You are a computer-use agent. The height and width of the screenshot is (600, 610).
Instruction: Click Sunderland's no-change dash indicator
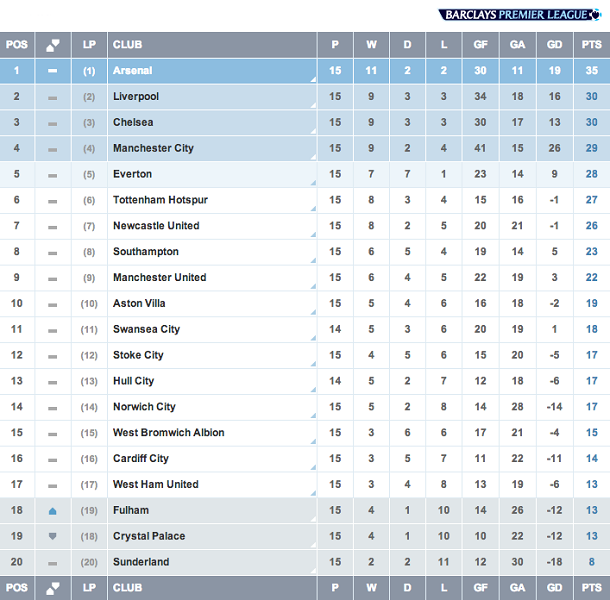53,563
